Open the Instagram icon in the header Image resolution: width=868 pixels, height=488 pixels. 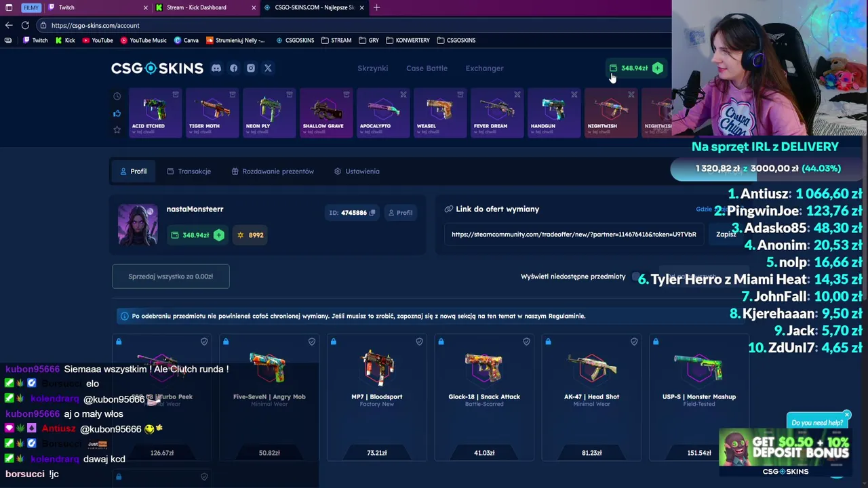pyautogui.click(x=251, y=68)
